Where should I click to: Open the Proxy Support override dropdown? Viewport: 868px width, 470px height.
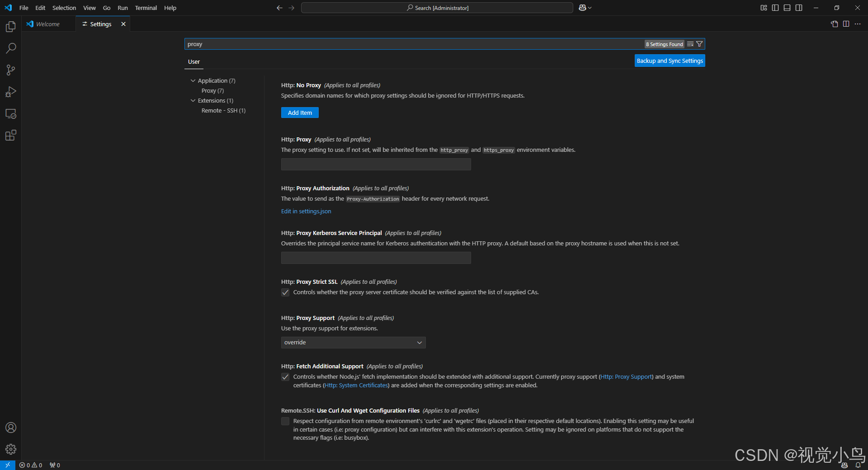[353, 343]
